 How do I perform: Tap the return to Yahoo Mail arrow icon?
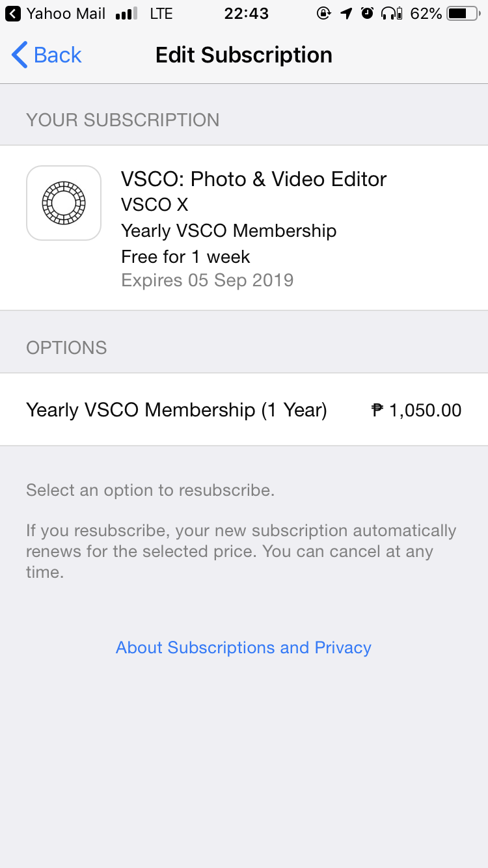tap(12, 14)
